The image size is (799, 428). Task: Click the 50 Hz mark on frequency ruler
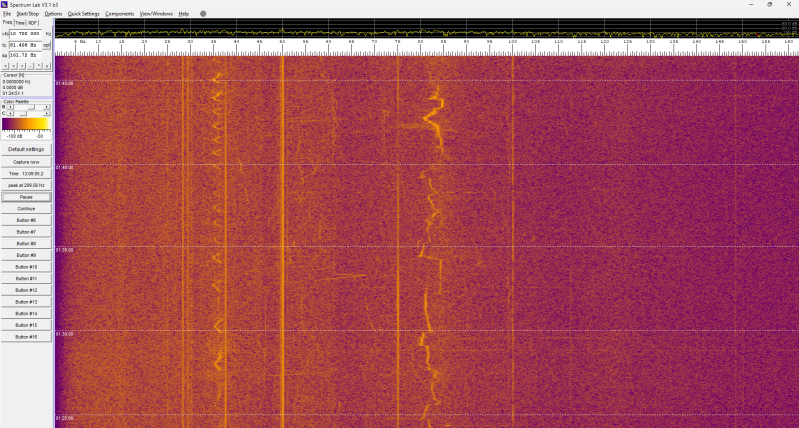click(x=282, y=42)
